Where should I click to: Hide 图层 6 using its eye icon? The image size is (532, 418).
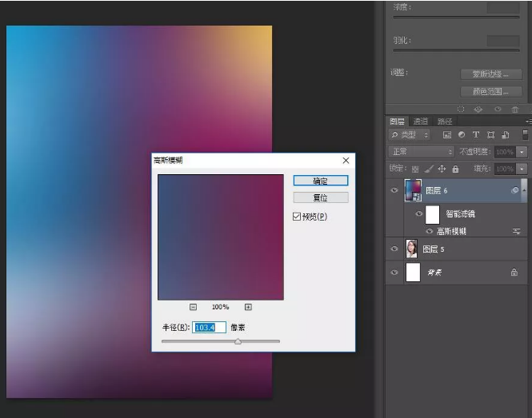point(394,191)
